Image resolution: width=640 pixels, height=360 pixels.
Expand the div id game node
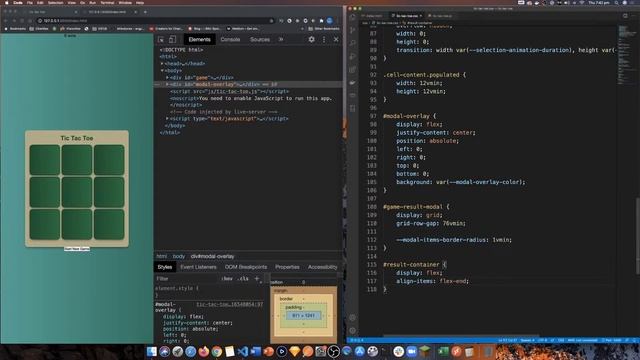(167, 78)
